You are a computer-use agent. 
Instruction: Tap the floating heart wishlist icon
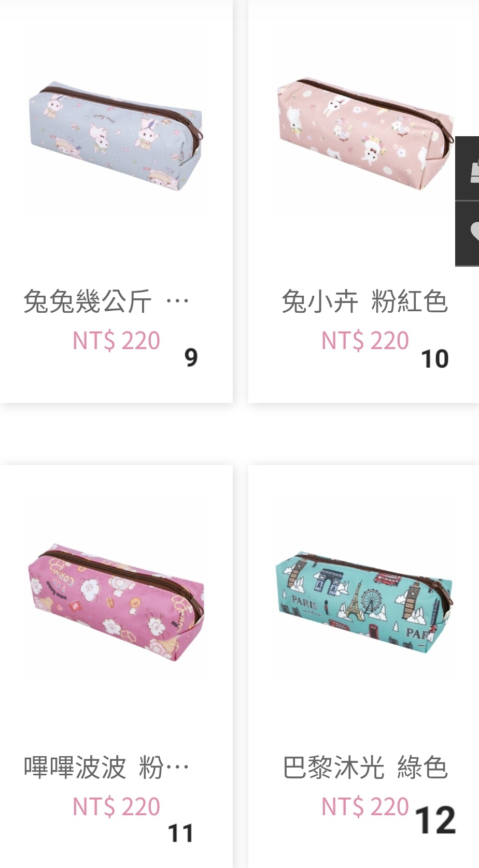click(468, 233)
